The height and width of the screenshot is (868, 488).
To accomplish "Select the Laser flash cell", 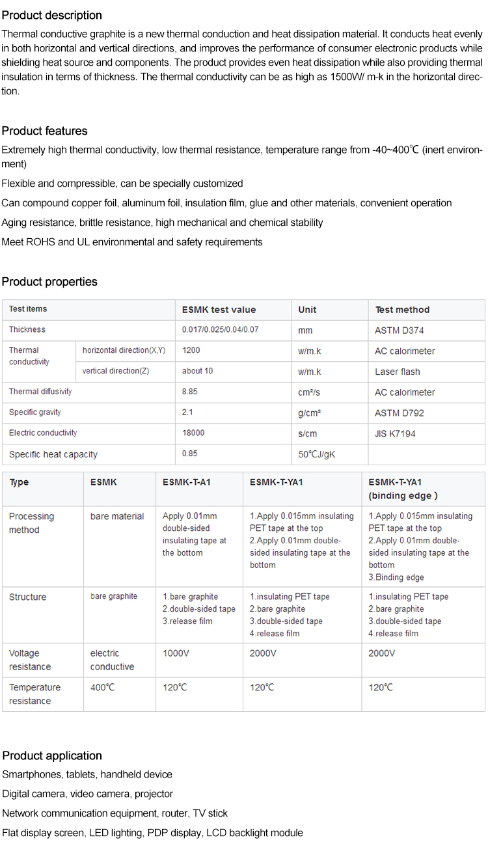I will (x=398, y=372).
